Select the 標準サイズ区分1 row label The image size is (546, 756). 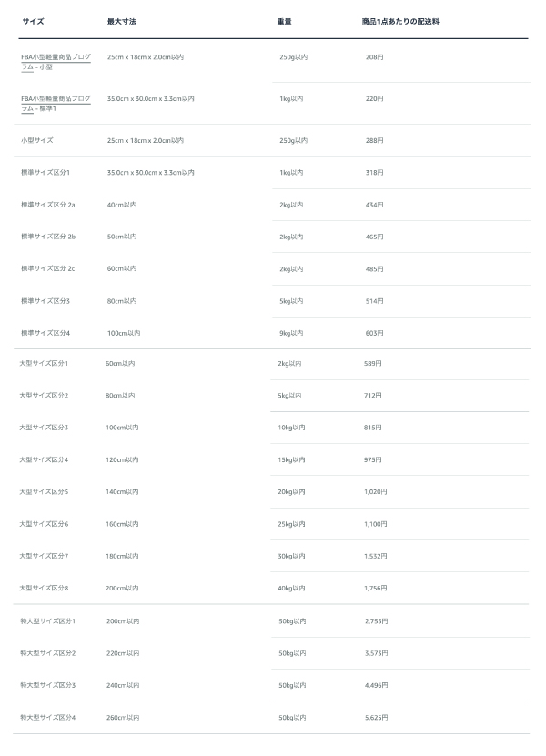45,172
